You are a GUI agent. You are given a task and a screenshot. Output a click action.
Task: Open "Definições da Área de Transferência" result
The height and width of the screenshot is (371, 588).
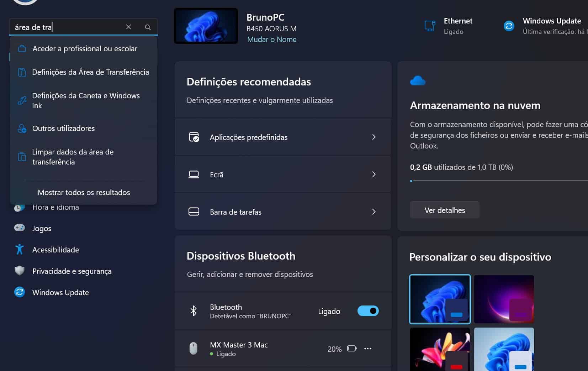84,72
